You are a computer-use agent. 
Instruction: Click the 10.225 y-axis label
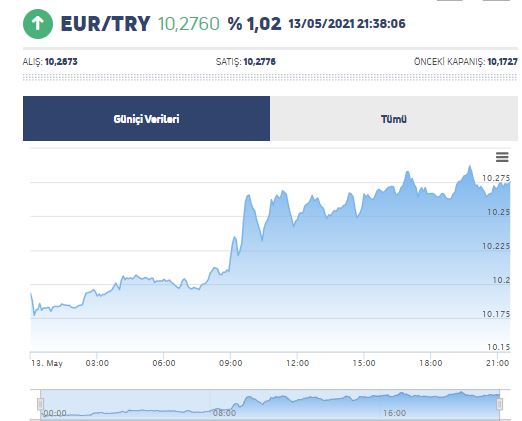click(496, 246)
